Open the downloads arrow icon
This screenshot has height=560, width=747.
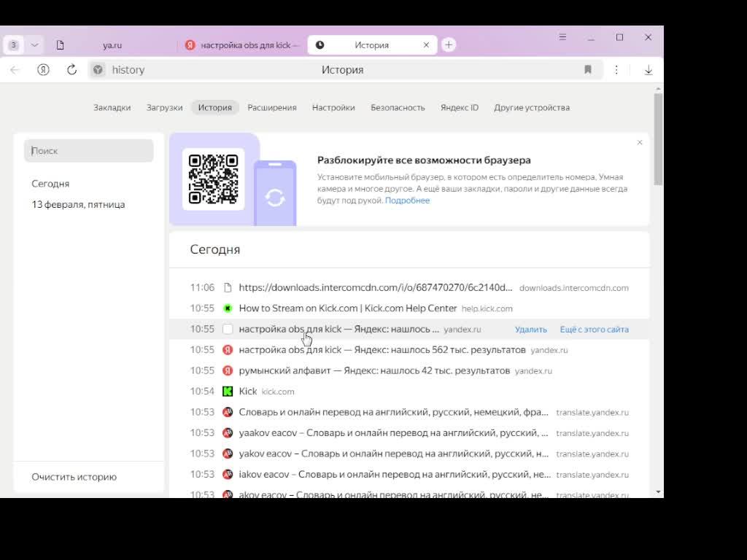(x=648, y=70)
